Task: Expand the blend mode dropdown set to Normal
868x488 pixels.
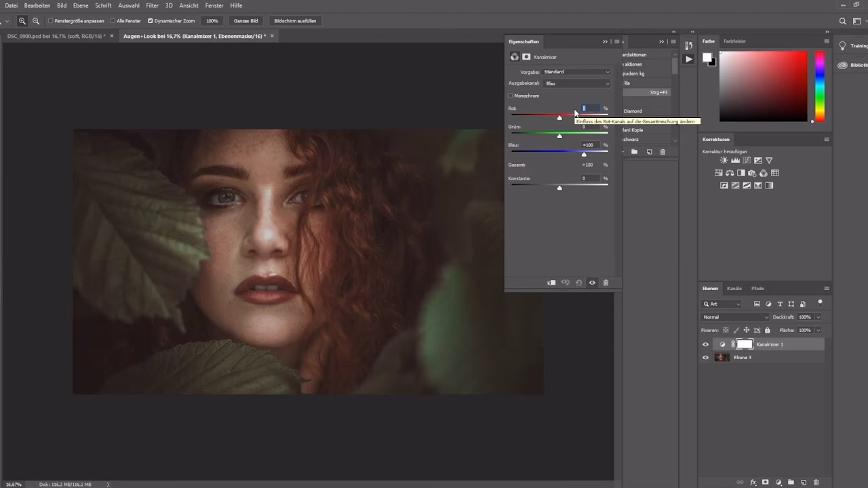Action: pyautogui.click(x=736, y=317)
